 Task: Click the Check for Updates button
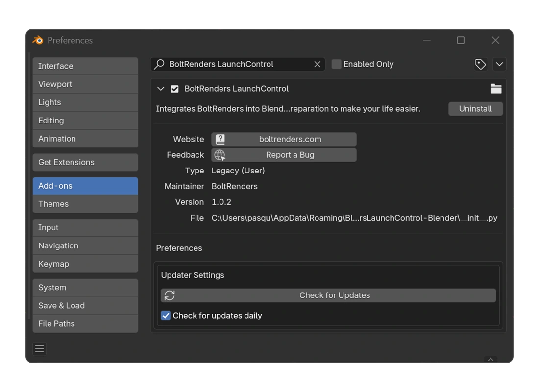328,295
